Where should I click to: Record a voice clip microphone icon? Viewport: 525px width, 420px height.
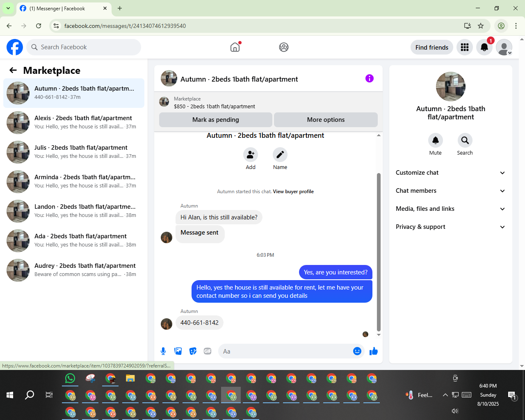point(163,351)
